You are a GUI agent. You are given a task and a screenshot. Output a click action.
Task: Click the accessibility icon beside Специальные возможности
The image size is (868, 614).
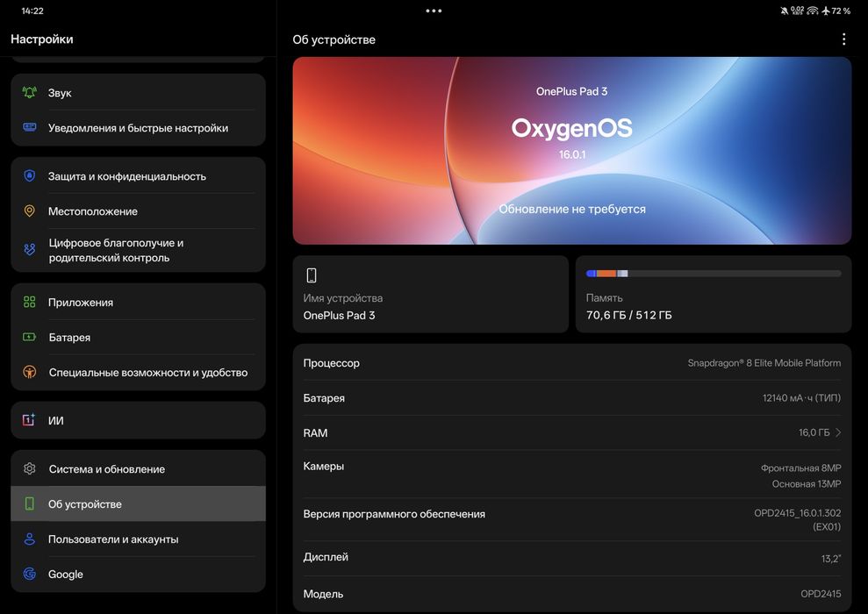tap(29, 372)
